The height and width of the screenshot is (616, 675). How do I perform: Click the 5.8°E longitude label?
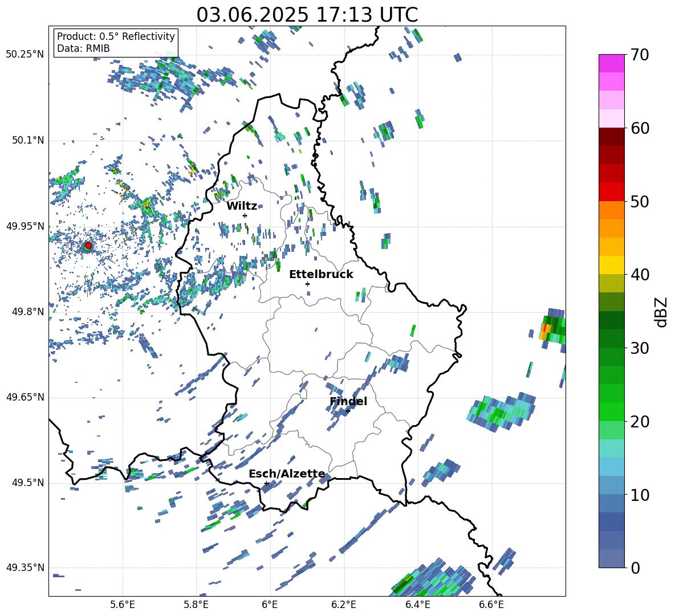coord(196,605)
